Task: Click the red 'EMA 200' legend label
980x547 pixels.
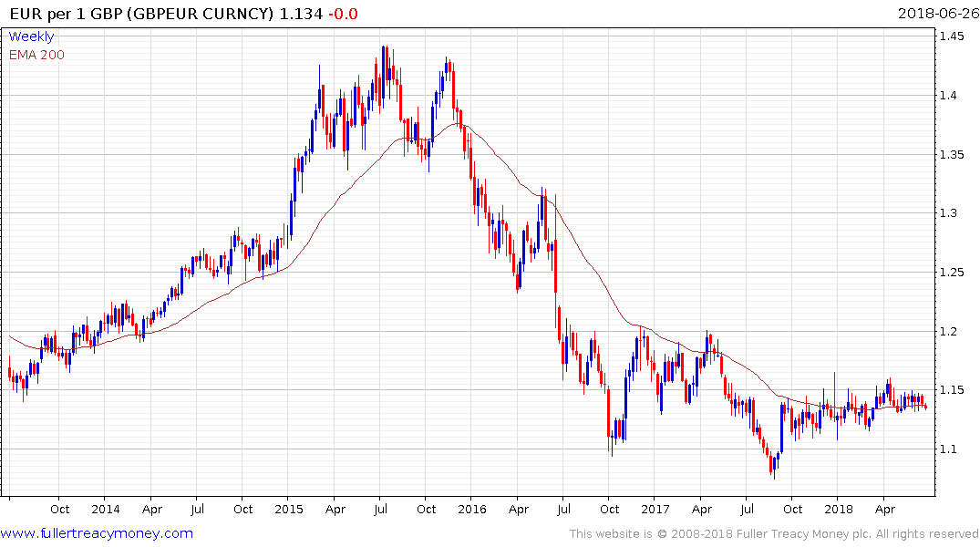Action: tap(36, 55)
